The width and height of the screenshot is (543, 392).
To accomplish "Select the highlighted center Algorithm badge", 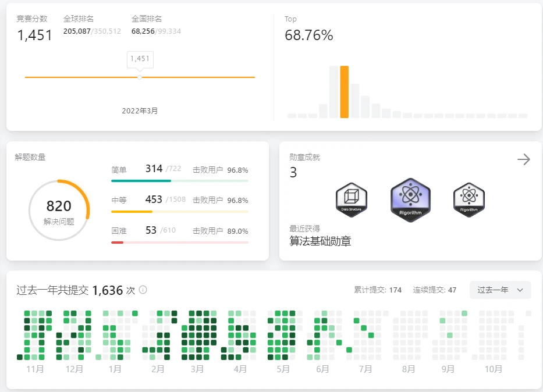I will coord(410,198).
